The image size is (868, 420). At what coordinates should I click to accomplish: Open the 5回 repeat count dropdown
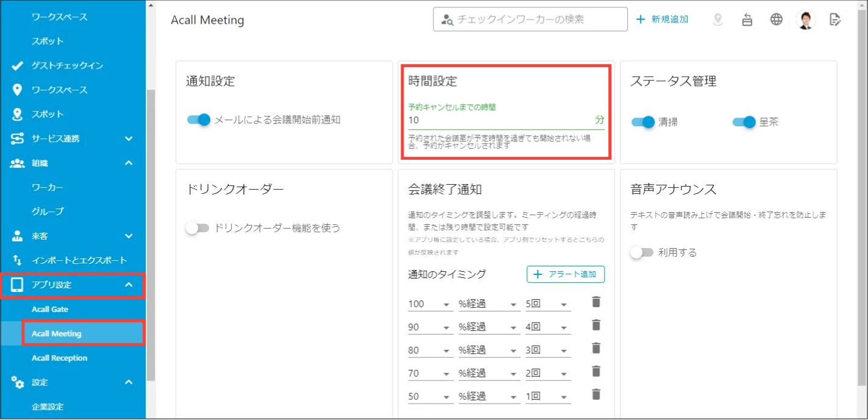(x=548, y=304)
